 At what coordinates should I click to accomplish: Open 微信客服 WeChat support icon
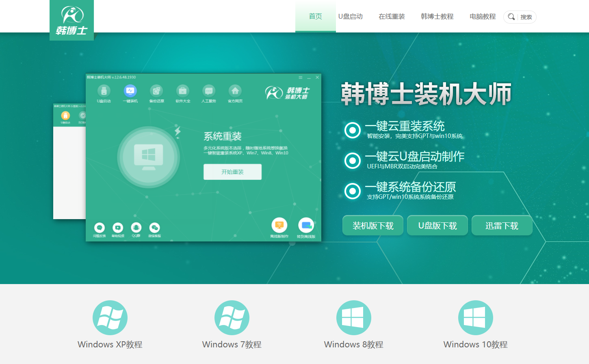pos(154,228)
